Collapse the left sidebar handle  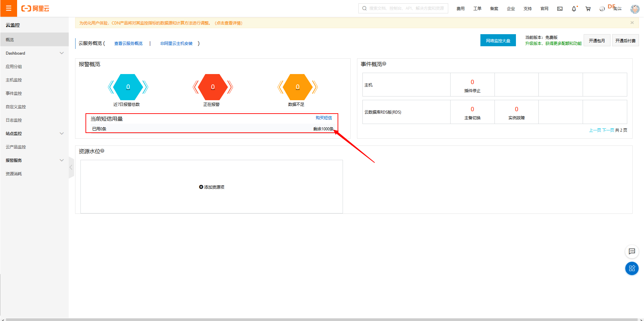click(71, 167)
